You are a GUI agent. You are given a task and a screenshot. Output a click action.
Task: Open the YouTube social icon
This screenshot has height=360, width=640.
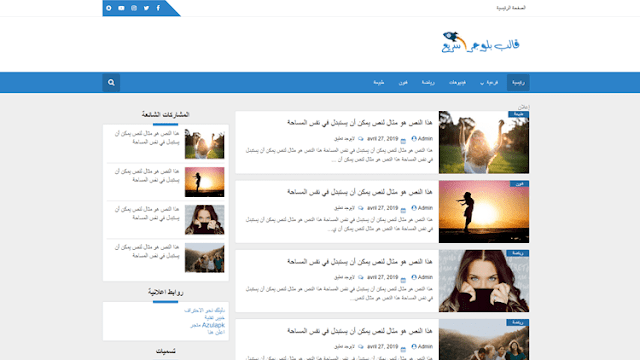point(121,8)
